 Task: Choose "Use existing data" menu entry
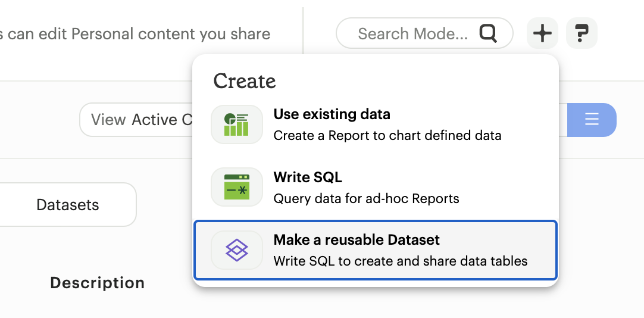tap(332, 114)
